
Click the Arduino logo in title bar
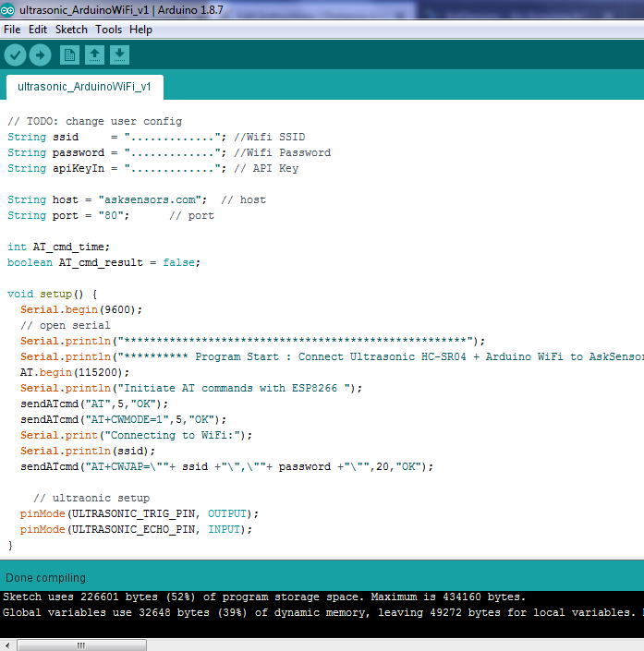click(x=7, y=10)
